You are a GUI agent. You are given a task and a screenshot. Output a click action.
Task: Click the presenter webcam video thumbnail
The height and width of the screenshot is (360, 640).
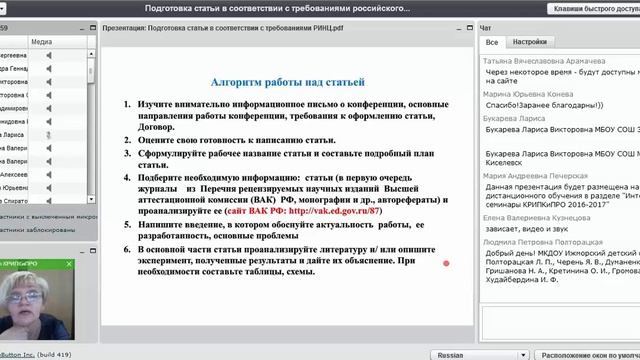point(37,304)
